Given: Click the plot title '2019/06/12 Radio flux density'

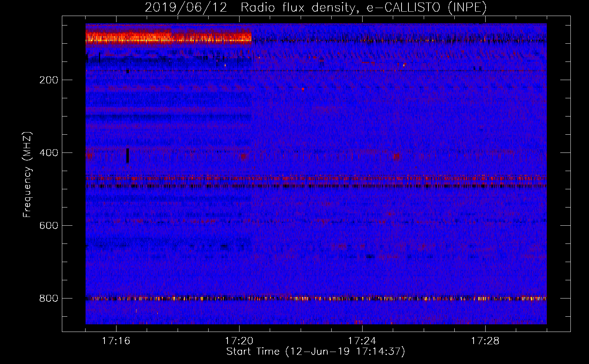Looking at the screenshot, I should coord(316,7).
